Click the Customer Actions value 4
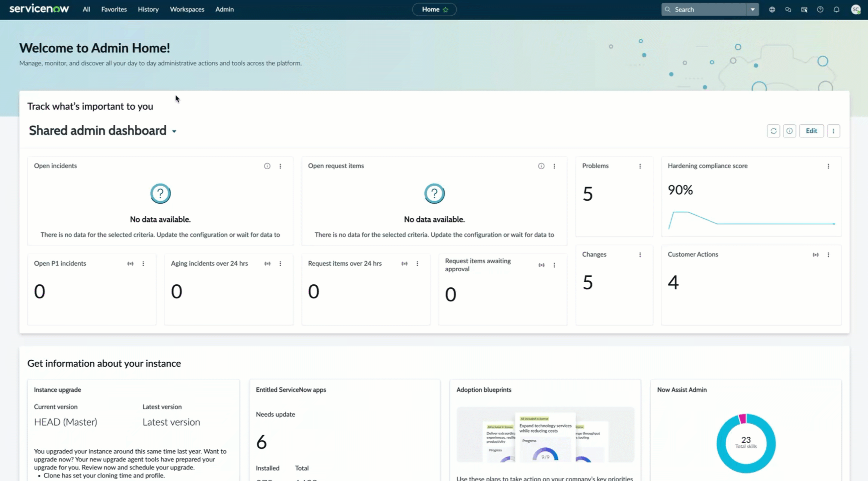Image resolution: width=868 pixels, height=481 pixels. click(x=673, y=282)
